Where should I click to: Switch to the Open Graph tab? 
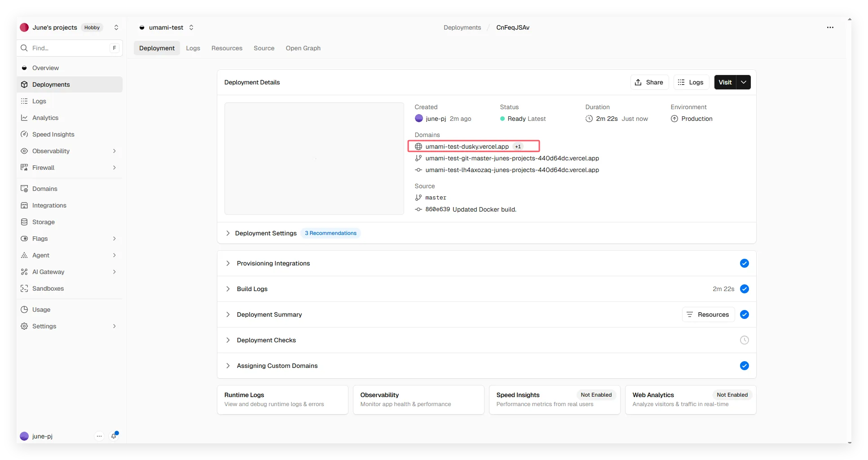pyautogui.click(x=303, y=48)
